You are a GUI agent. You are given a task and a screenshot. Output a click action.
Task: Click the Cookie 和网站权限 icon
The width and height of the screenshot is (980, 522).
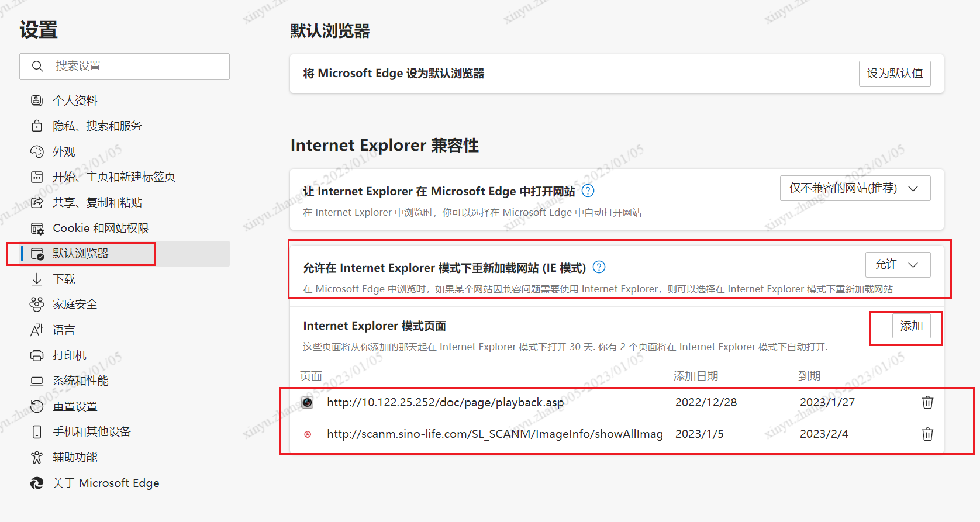pyautogui.click(x=37, y=228)
